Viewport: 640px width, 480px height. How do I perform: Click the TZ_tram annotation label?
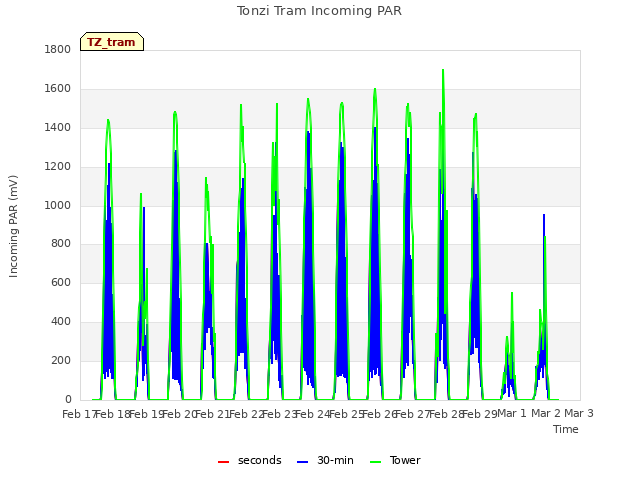coord(111,42)
